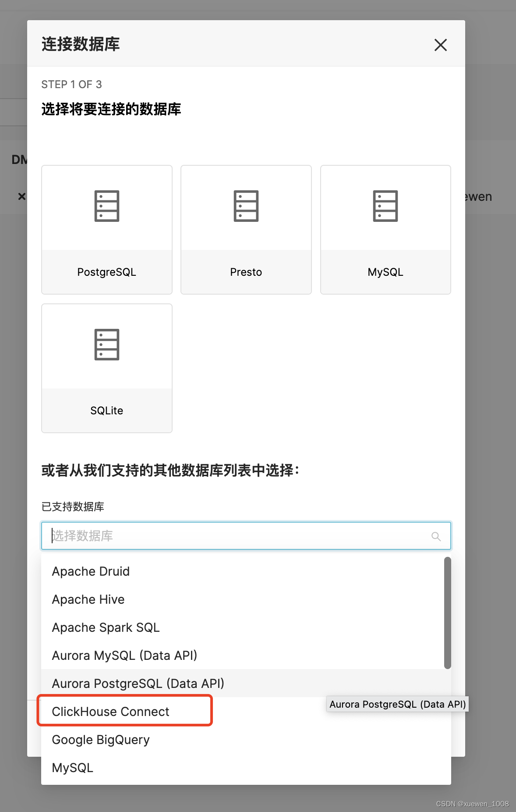Viewport: 516px width, 812px height.
Task: Choose the SQLite database card
Action: coord(107,368)
